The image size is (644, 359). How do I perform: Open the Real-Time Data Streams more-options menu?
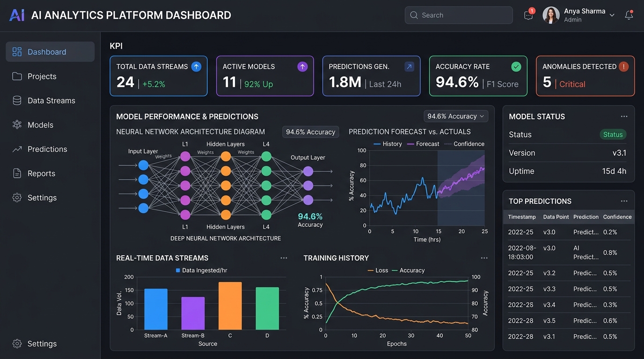[284, 258]
